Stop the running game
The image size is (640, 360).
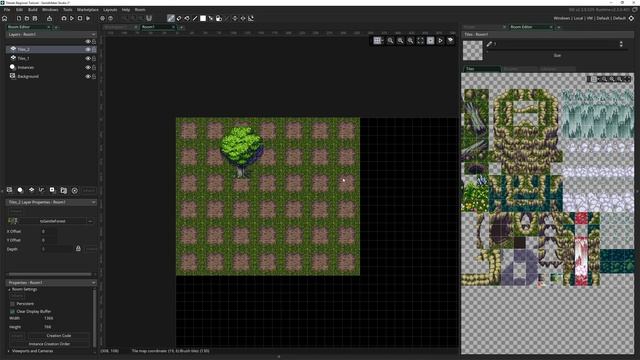(80, 18)
